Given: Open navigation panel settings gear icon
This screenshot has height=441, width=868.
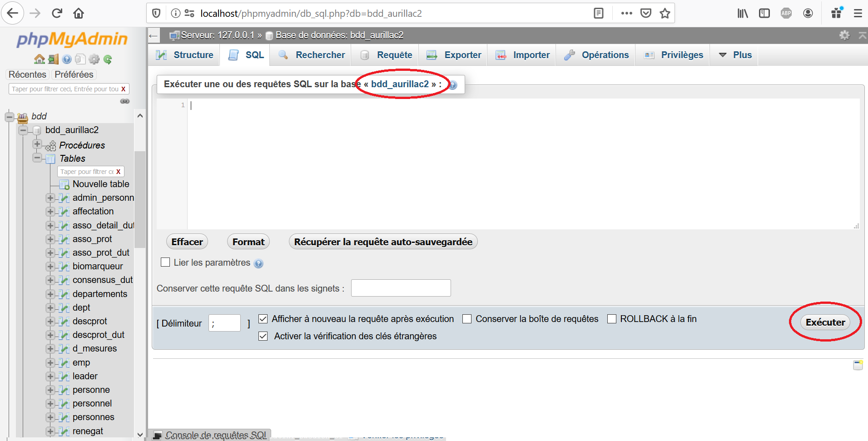Looking at the screenshot, I should coord(94,59).
